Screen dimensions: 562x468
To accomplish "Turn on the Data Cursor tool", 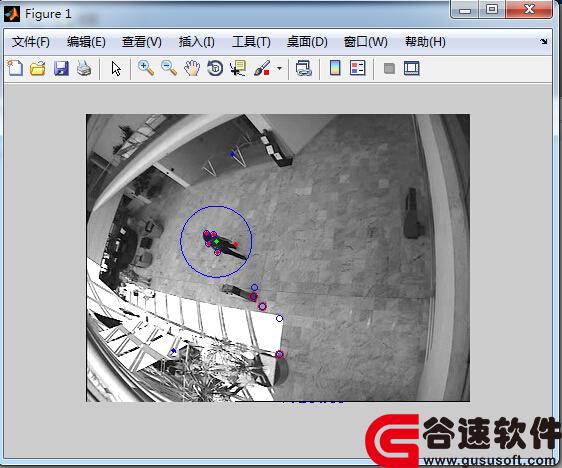I will (x=238, y=68).
